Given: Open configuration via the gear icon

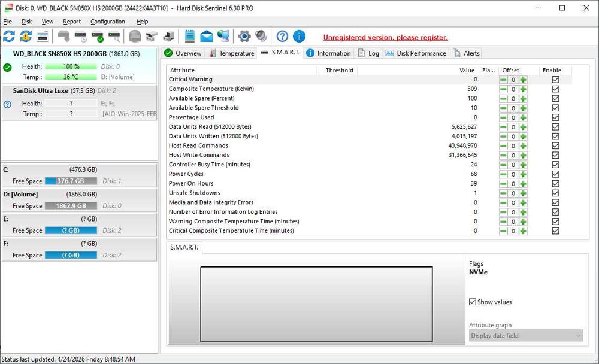Looking at the screenshot, I should (244, 37).
